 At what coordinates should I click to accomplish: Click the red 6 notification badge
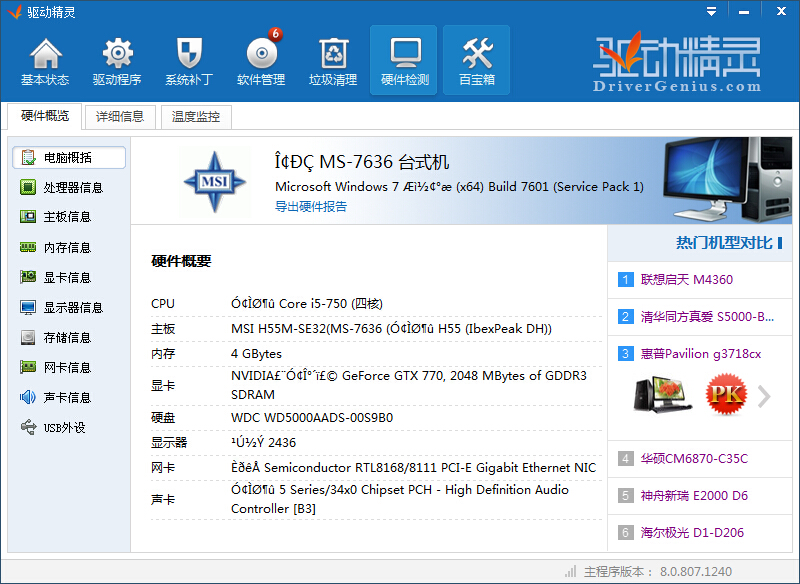click(x=276, y=34)
